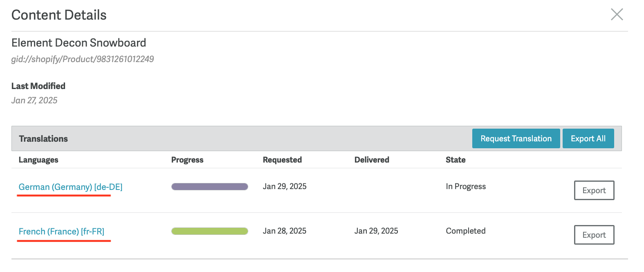Click the Completed state text
The height and width of the screenshot is (272, 644).
[466, 231]
